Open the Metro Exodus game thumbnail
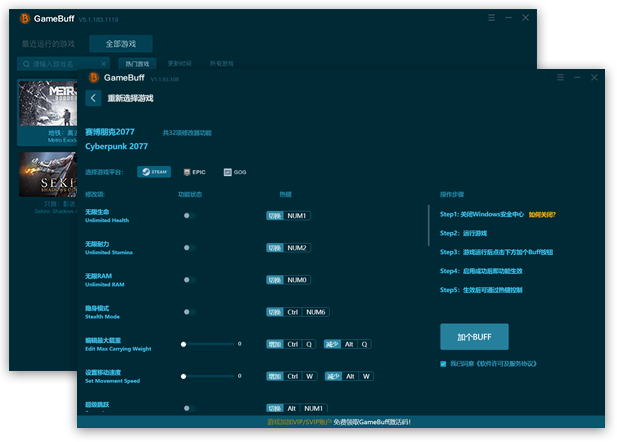This screenshot has width=617, height=442. pyautogui.click(x=48, y=104)
